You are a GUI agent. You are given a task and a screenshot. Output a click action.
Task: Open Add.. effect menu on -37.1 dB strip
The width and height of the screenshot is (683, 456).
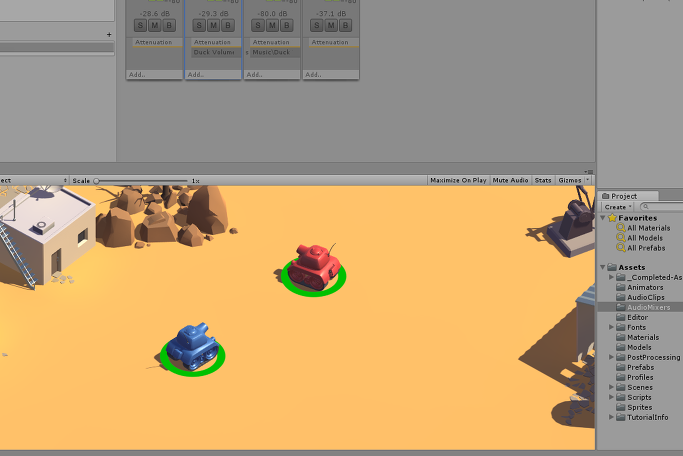tap(331, 75)
